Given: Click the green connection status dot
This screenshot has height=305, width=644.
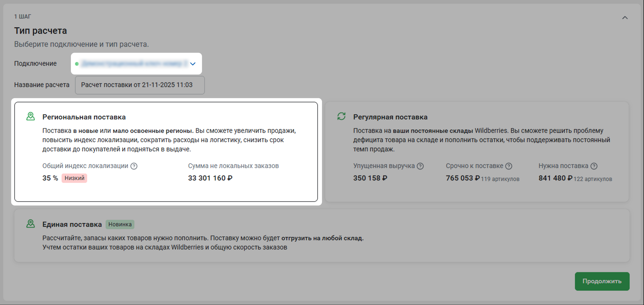Looking at the screenshot, I should 77,64.
